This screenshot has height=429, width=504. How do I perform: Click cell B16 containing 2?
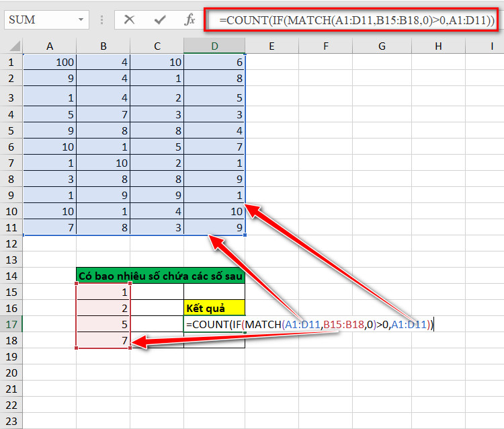(x=103, y=308)
